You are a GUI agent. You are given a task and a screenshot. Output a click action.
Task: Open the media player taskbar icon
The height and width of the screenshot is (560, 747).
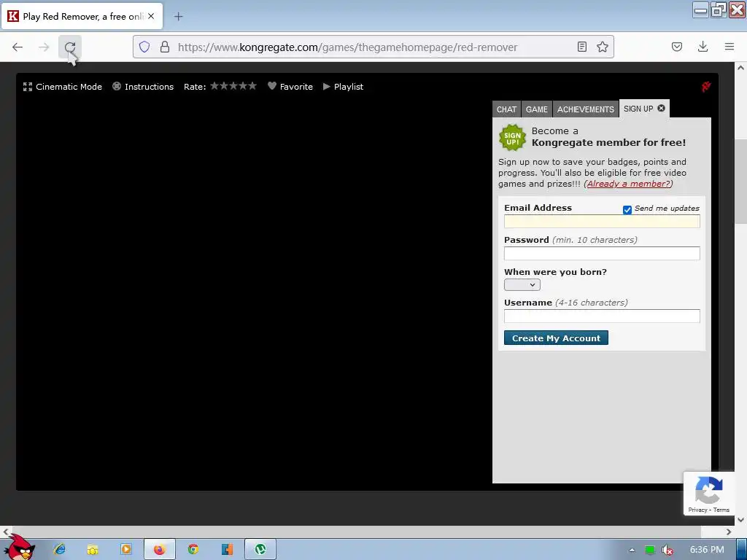pos(125,549)
